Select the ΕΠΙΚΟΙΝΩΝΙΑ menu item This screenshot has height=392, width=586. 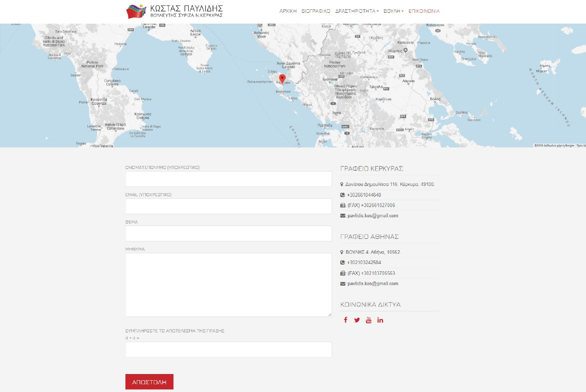[x=424, y=11]
